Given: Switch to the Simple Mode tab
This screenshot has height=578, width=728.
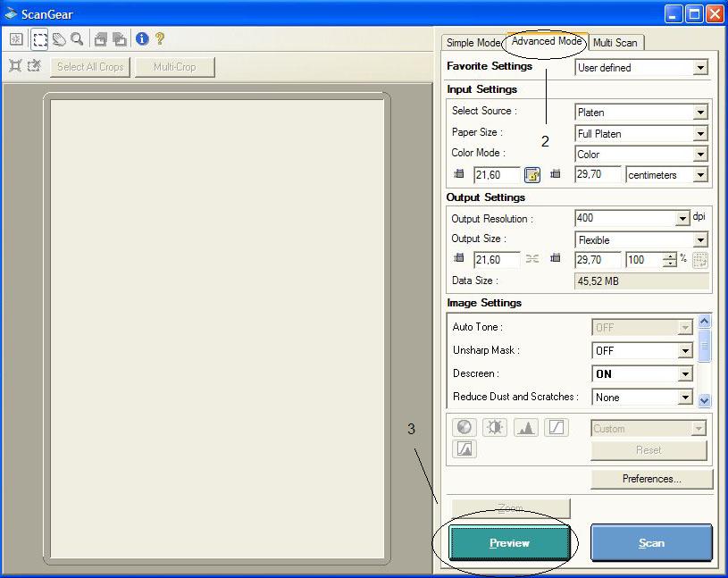Looking at the screenshot, I should [473, 43].
